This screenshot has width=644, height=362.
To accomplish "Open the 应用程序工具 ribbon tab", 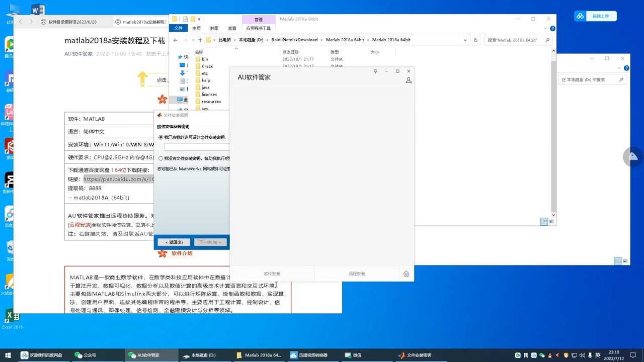I will [x=259, y=28].
